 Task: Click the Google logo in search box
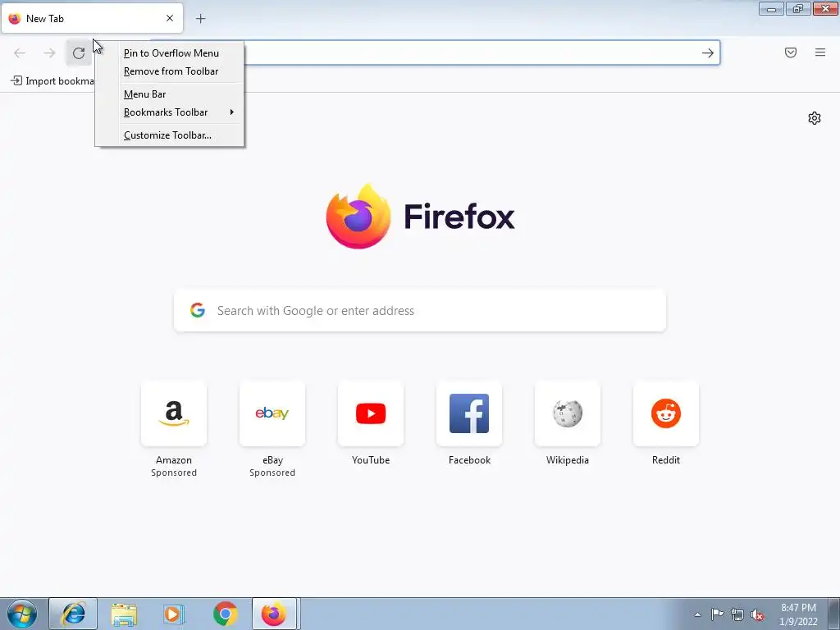click(x=198, y=310)
